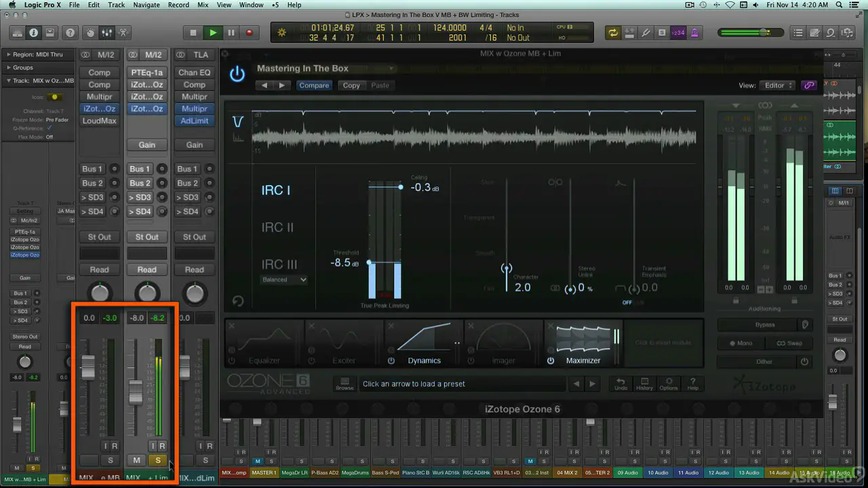Select IRC II limiter mode
The width and height of the screenshot is (868, 488).
[x=277, y=228]
